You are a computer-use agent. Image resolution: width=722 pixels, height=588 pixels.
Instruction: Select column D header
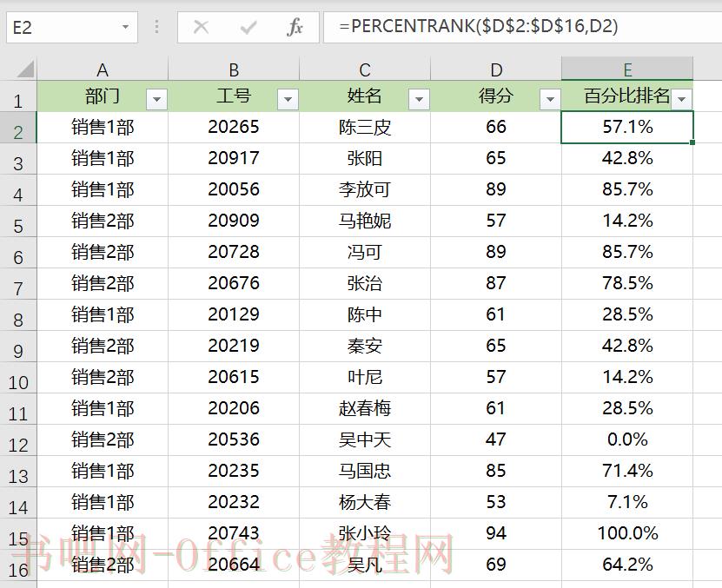click(x=496, y=69)
